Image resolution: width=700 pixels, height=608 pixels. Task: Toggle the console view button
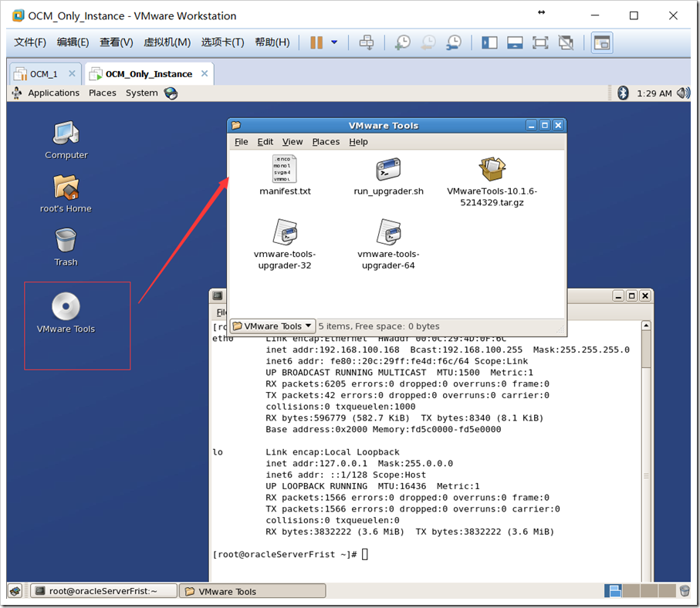tap(602, 43)
